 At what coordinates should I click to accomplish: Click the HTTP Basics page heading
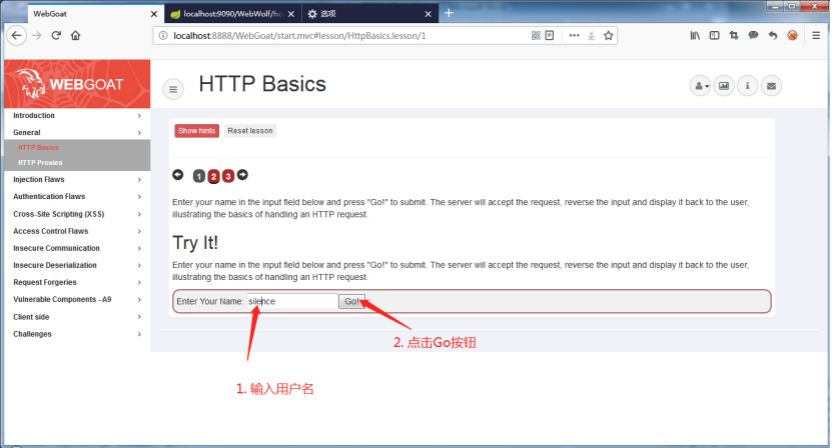click(x=262, y=84)
